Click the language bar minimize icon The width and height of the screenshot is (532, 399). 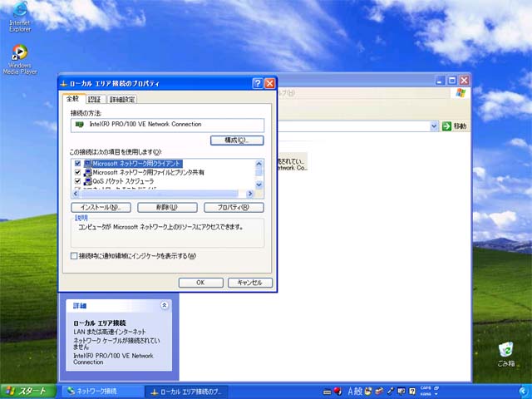436,388
